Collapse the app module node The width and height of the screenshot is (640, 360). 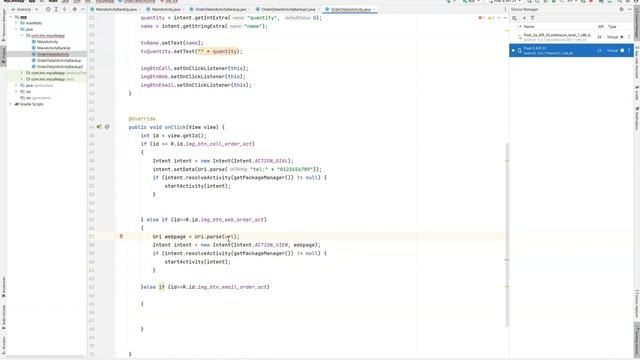pyautogui.click(x=11, y=17)
